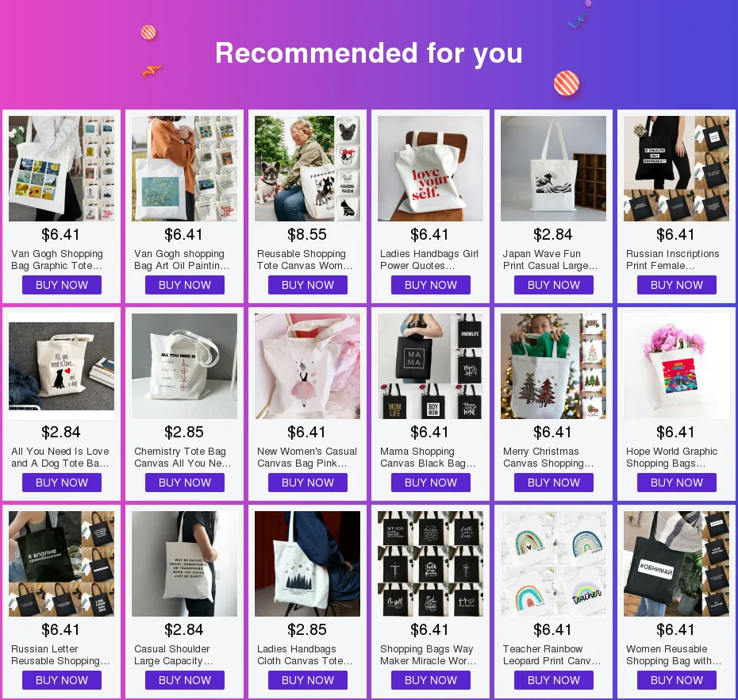Open 'All You Need Is Love and A Dog' title
This screenshot has width=738, height=700.
(60, 457)
